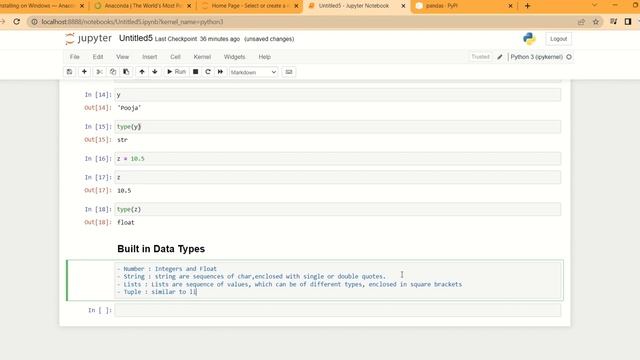The image size is (640, 360).
Task: Click the Logout button
Action: 558,39
